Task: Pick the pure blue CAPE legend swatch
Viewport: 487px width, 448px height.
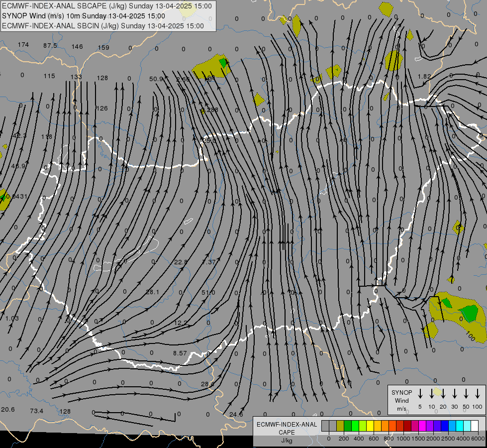Action: click(x=444, y=426)
